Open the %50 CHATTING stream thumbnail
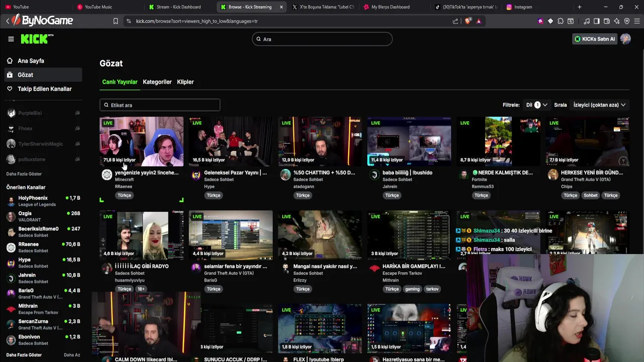The height and width of the screenshot is (362, 644). (320, 141)
